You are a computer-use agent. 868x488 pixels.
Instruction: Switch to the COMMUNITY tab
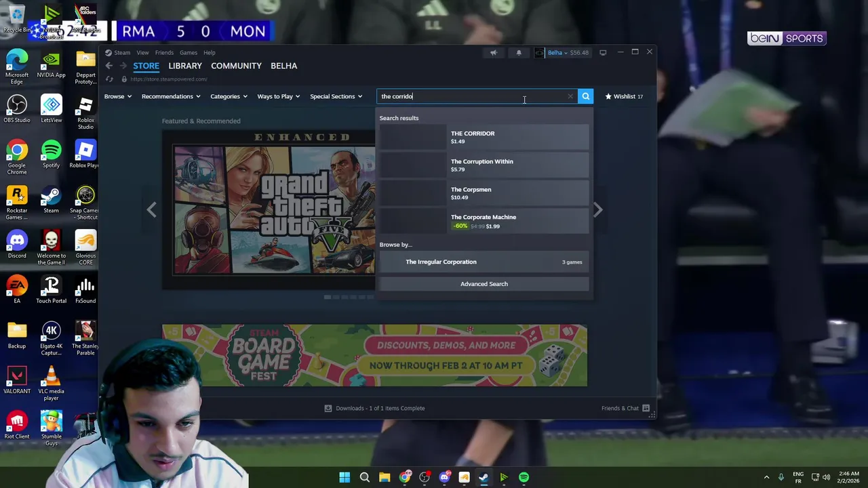[x=236, y=66]
